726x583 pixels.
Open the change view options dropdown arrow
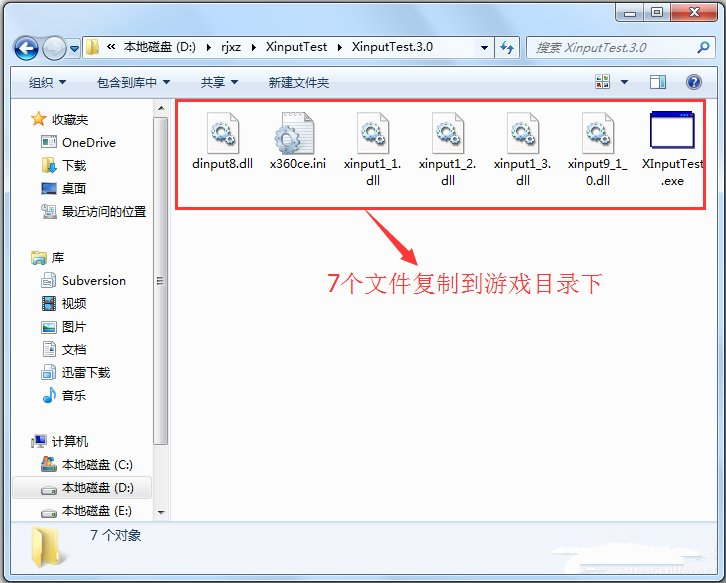point(625,82)
